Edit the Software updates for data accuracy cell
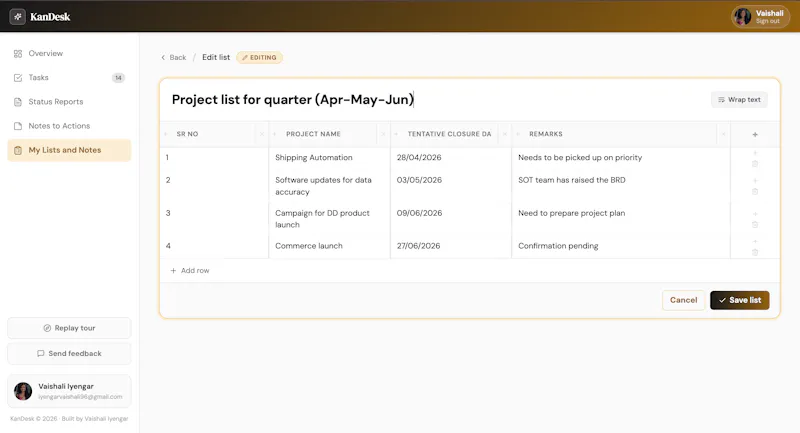 (x=329, y=186)
